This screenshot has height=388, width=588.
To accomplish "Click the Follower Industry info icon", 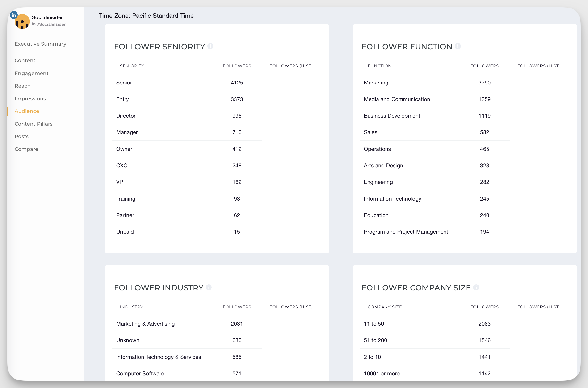I will click(x=209, y=287).
